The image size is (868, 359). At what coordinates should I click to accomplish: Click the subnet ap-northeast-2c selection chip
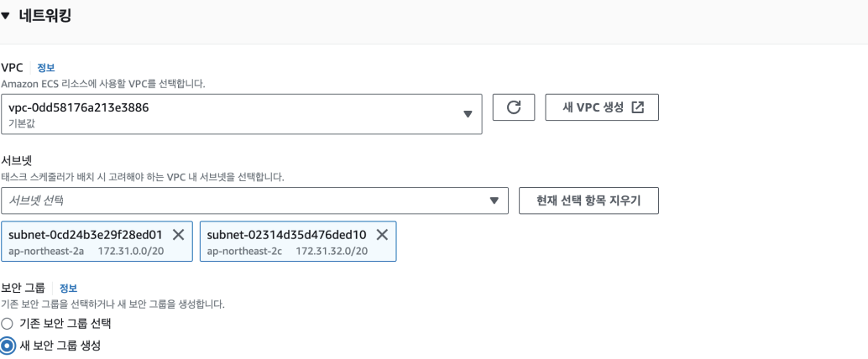click(298, 242)
